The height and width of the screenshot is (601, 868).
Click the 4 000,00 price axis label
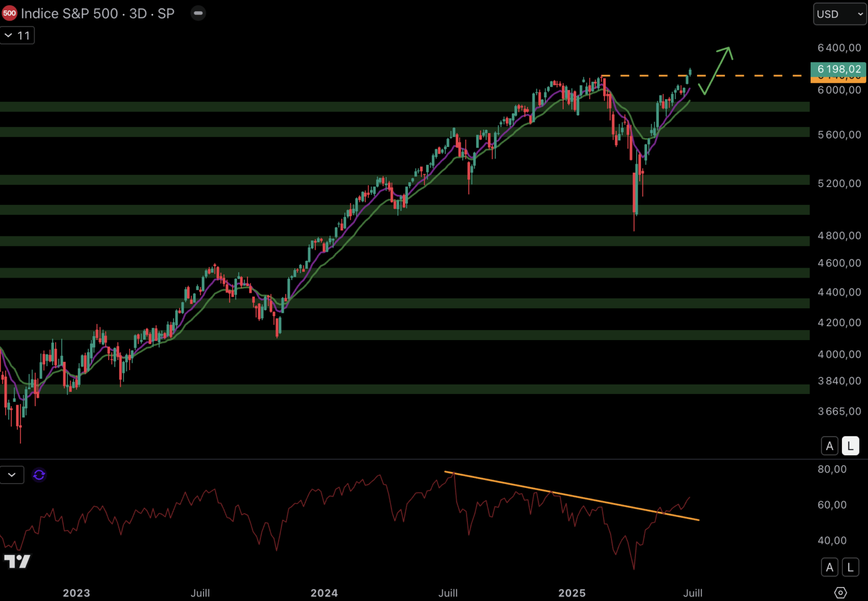tap(839, 354)
